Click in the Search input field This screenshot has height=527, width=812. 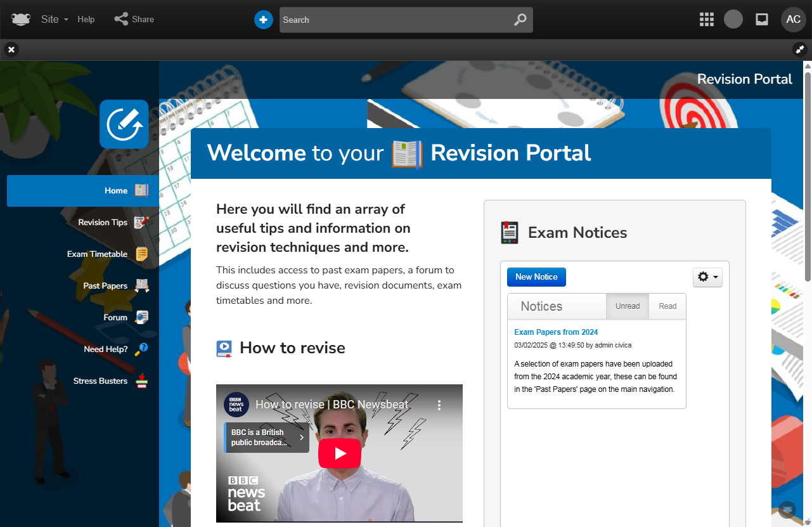(393, 20)
